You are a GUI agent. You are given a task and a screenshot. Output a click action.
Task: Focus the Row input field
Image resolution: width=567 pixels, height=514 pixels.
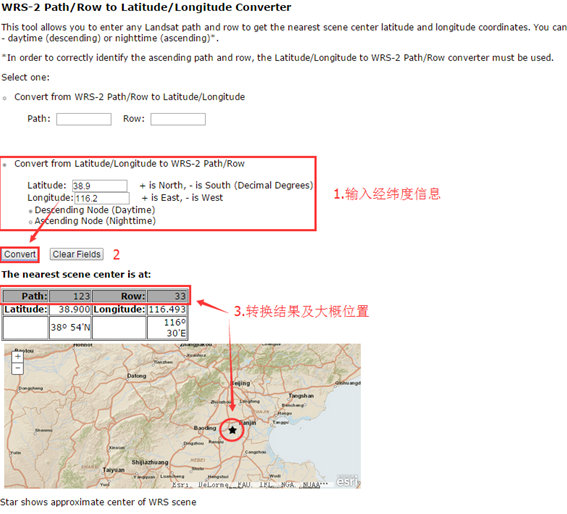[178, 119]
